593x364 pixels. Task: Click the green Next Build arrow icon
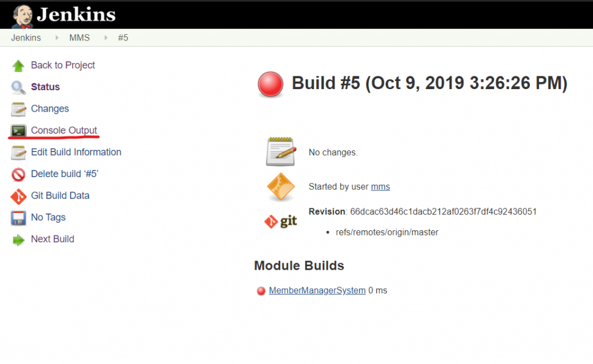(x=19, y=240)
